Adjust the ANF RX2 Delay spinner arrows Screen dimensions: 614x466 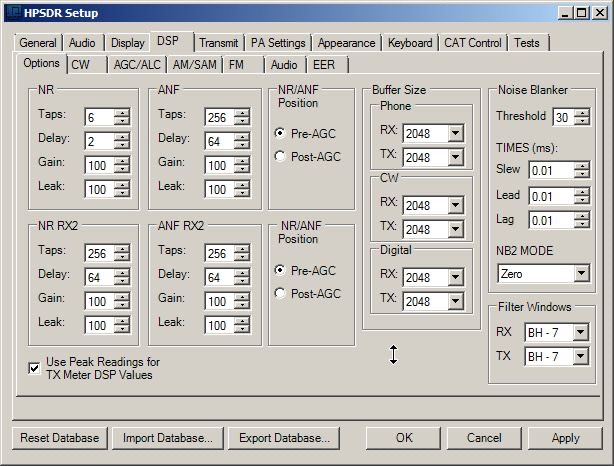click(x=242, y=277)
